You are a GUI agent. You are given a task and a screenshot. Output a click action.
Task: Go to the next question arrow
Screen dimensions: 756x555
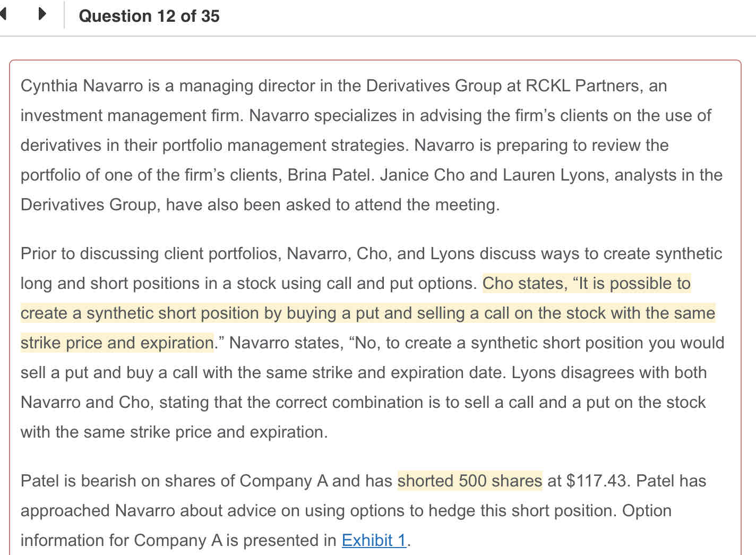[42, 14]
